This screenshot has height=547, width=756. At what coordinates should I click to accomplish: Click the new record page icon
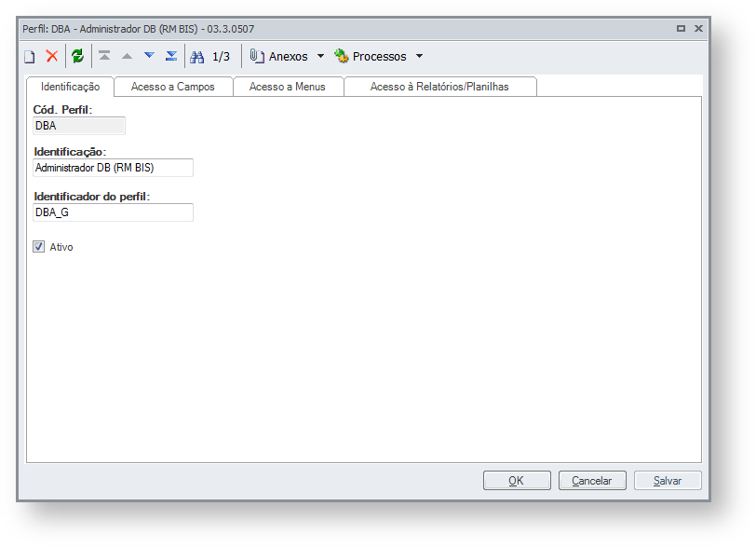(30, 57)
